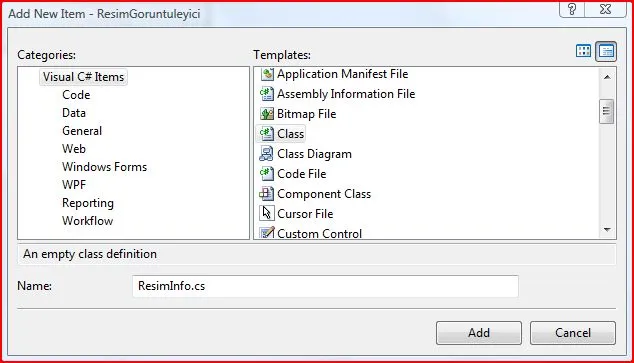Choose the Assembly Information File icon
634x363 pixels.
pos(267,94)
